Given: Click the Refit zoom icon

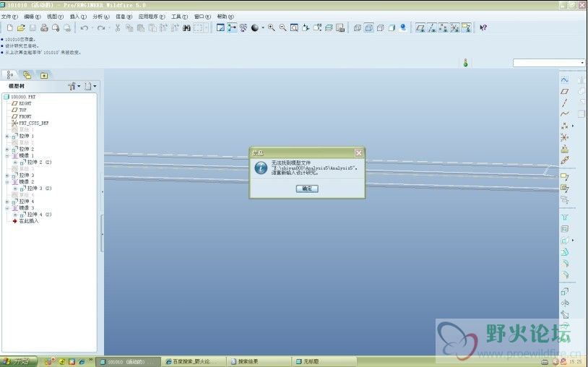Looking at the screenshot, I should [x=295, y=27].
